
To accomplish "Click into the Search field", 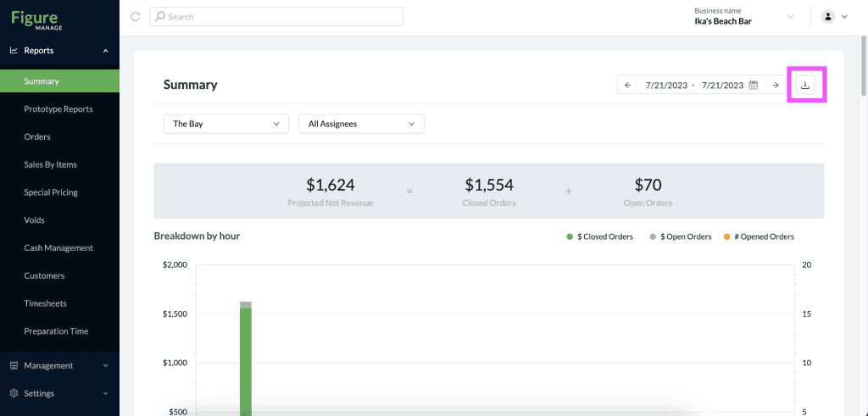I will [276, 17].
